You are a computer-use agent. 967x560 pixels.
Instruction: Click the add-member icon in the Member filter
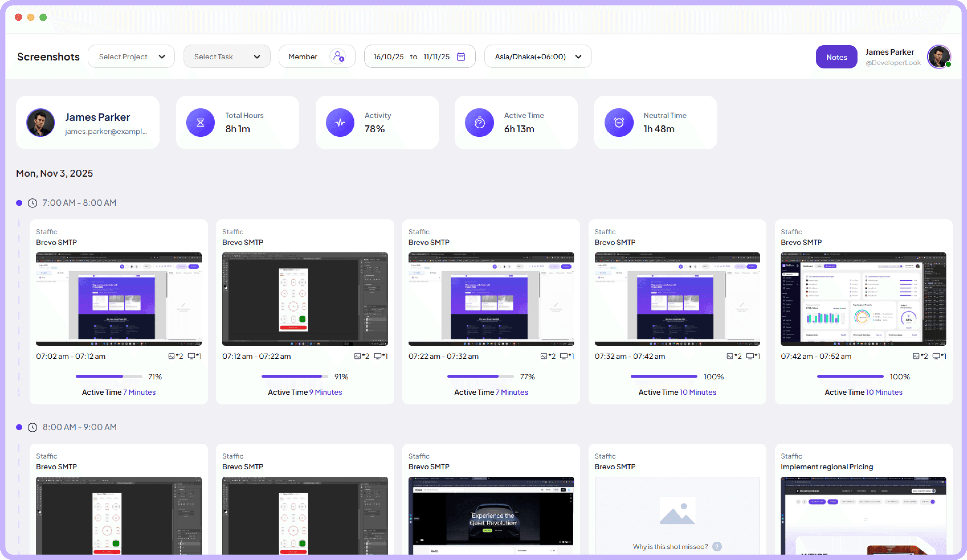338,56
